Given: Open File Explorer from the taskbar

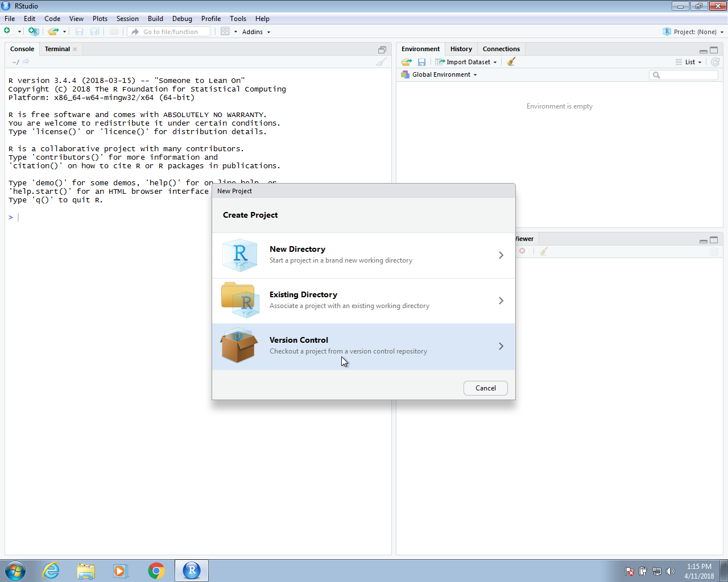Looking at the screenshot, I should (86, 571).
